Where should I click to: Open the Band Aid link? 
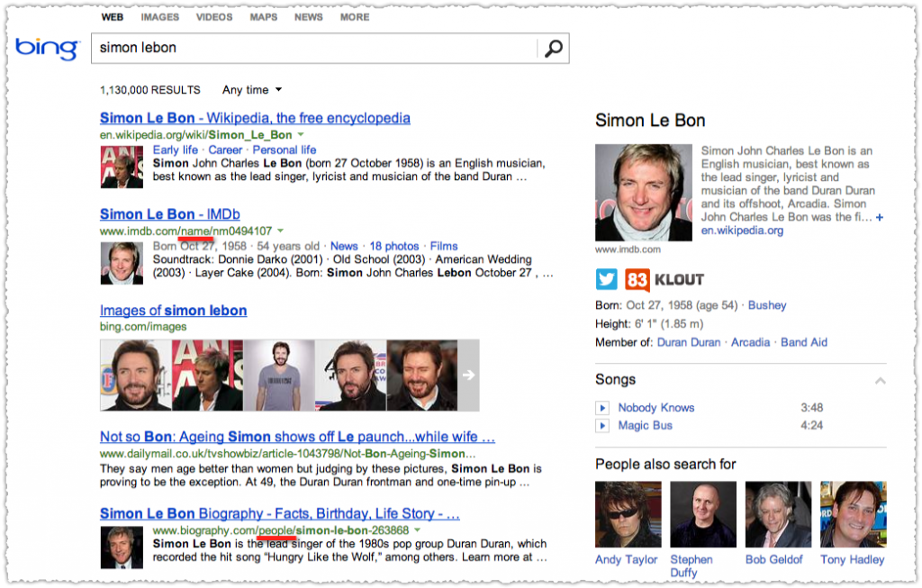tap(804, 342)
